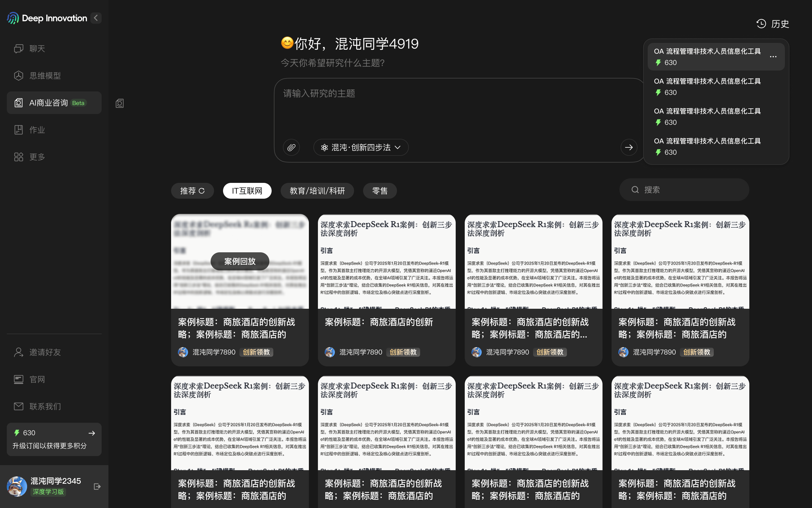The height and width of the screenshot is (508, 812).
Task: Click the Deep Innovation logo
Action: [x=47, y=18]
